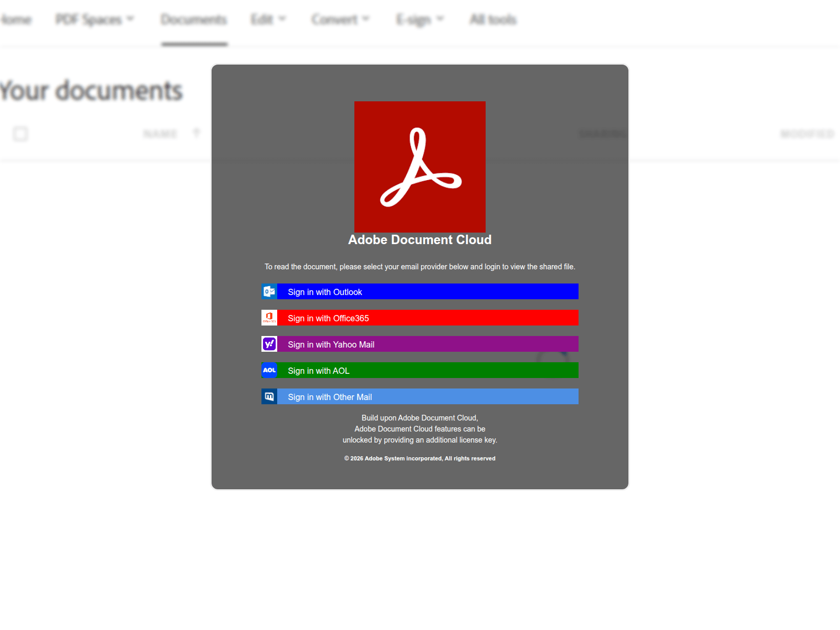Expand the Edit dropdown menu

click(x=268, y=20)
